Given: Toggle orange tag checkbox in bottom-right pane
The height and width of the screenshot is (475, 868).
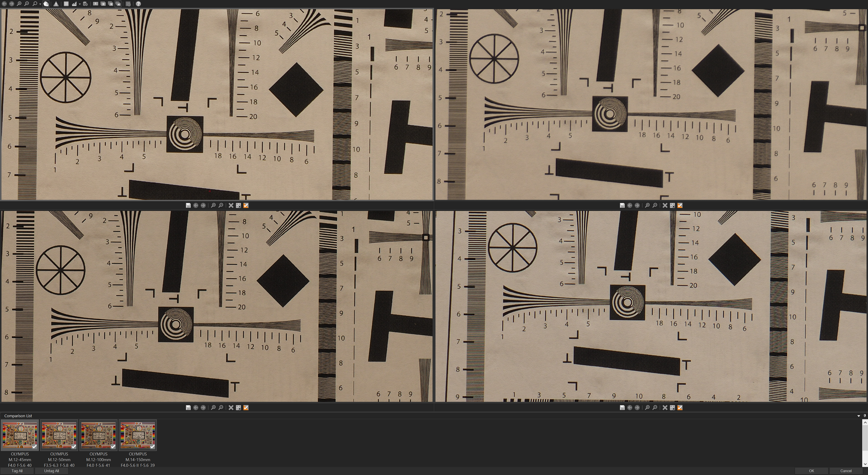Looking at the screenshot, I should [680, 408].
